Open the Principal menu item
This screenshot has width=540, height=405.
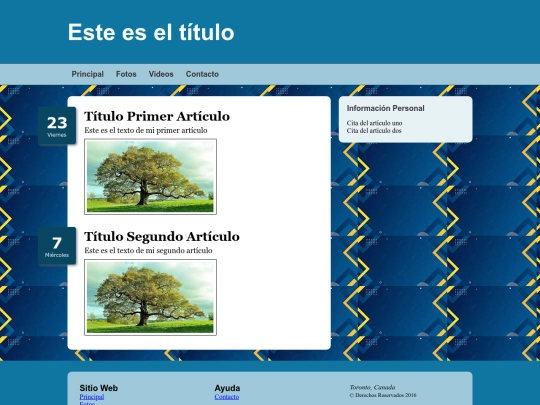click(x=87, y=74)
